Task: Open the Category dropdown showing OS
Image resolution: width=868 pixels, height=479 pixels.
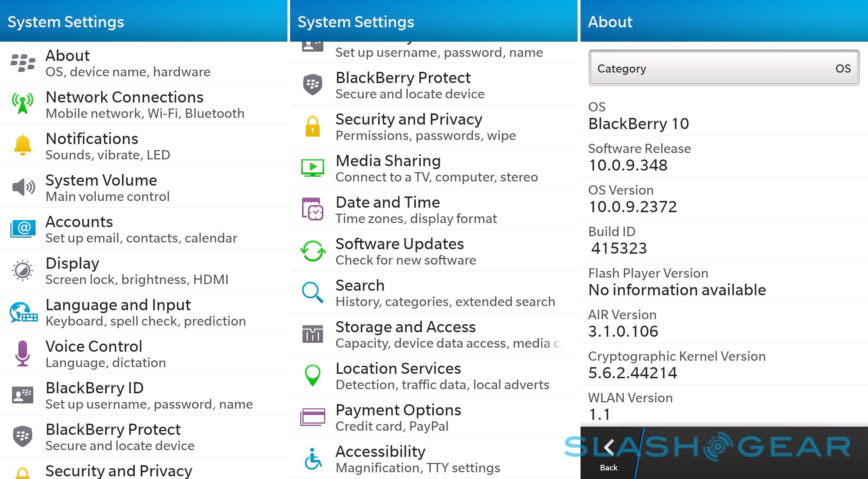Action: pyautogui.click(x=724, y=68)
